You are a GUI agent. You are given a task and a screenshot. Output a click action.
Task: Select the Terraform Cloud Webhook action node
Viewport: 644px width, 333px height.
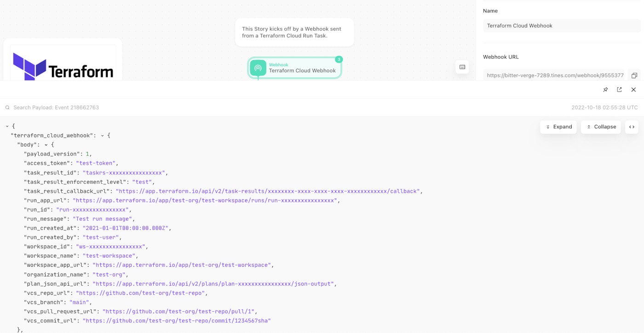(x=295, y=68)
